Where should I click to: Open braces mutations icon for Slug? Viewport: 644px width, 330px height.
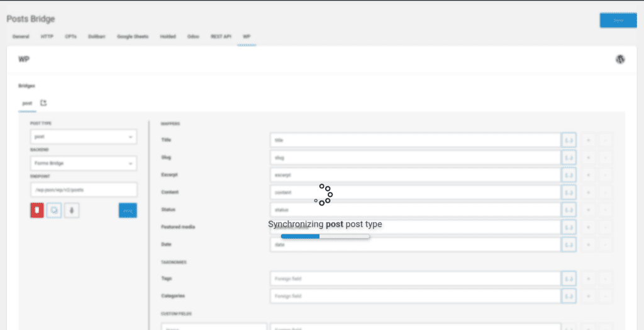569,157
